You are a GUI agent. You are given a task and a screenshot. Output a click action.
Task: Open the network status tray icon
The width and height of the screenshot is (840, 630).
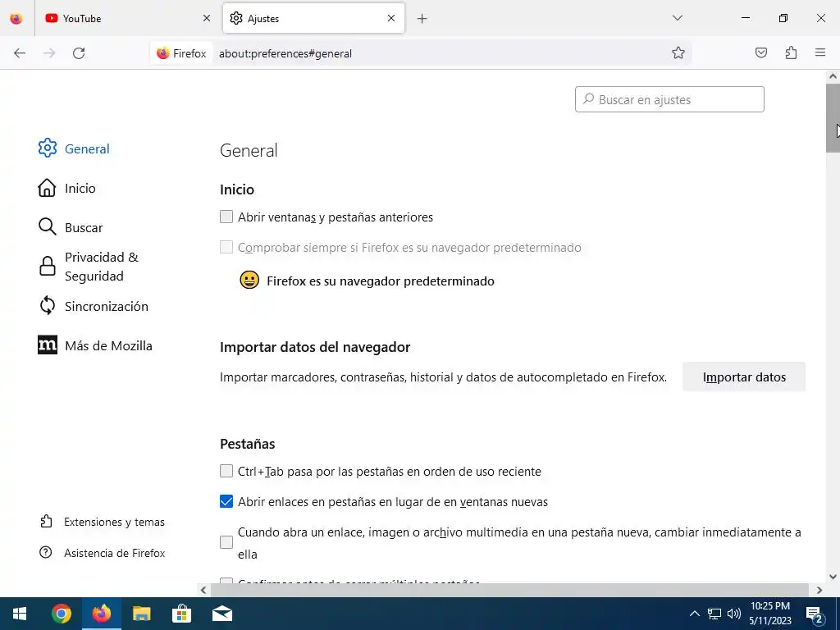(x=714, y=614)
